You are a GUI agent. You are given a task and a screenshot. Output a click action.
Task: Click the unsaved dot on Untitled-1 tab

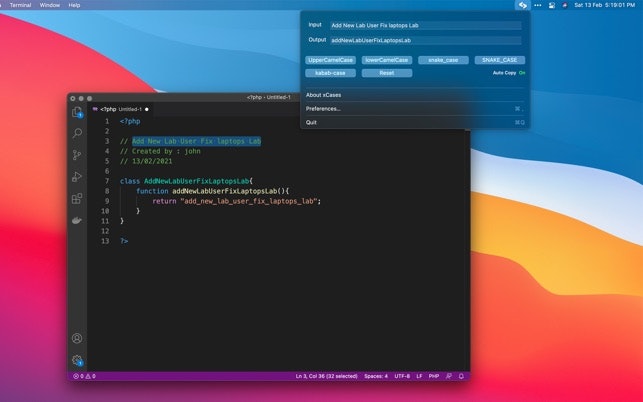tap(147, 110)
